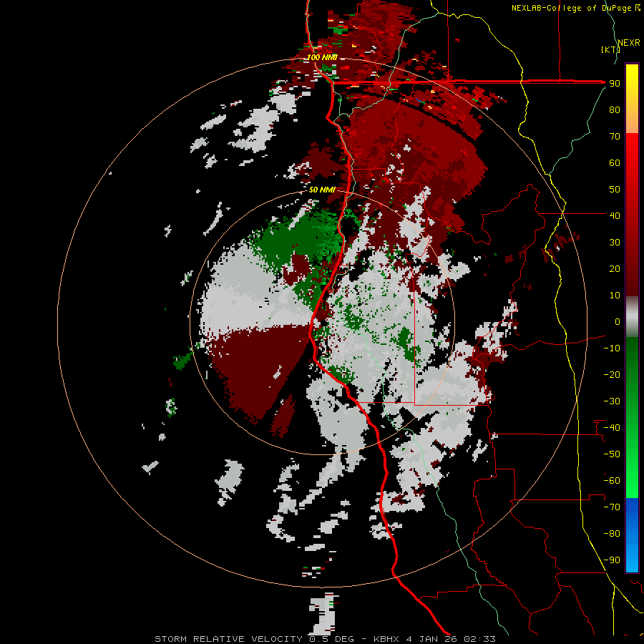Click the positive 60 value on velocity scale
The height and width of the screenshot is (644, 644).
pyautogui.click(x=615, y=163)
